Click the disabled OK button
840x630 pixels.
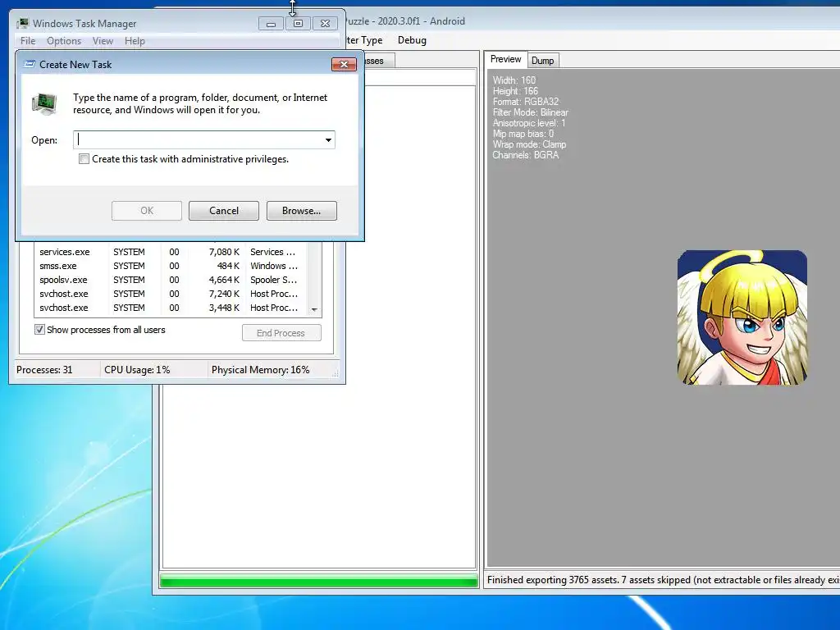pos(147,211)
